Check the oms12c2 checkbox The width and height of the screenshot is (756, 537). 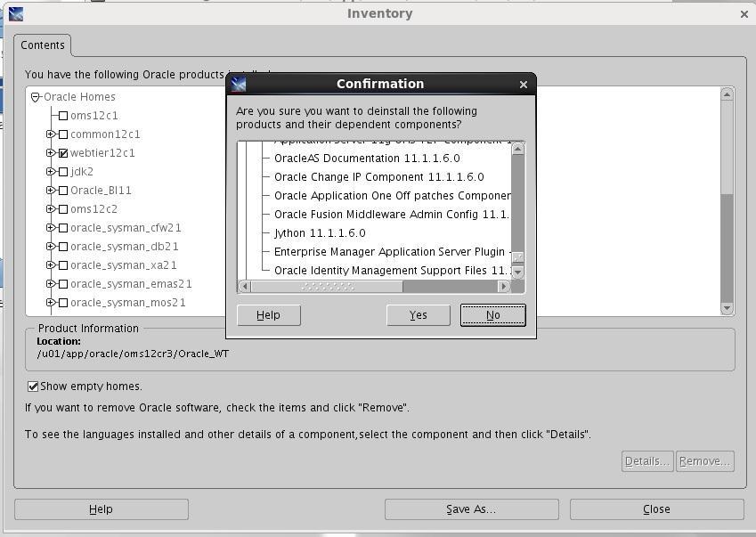63,209
